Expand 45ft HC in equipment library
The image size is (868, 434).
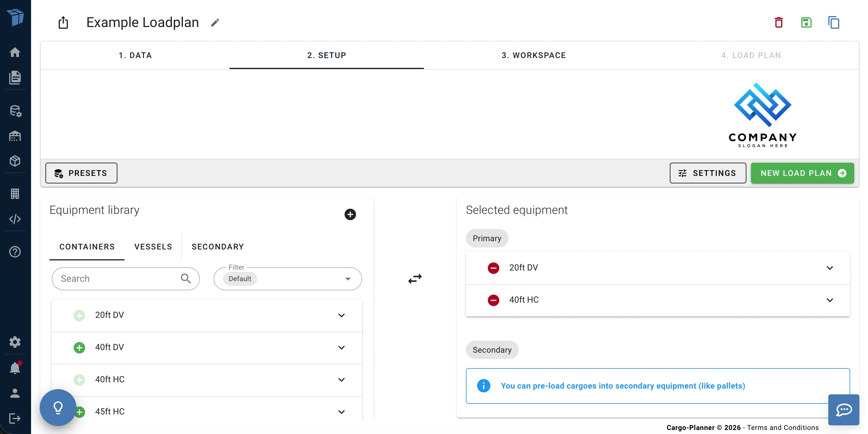341,412
